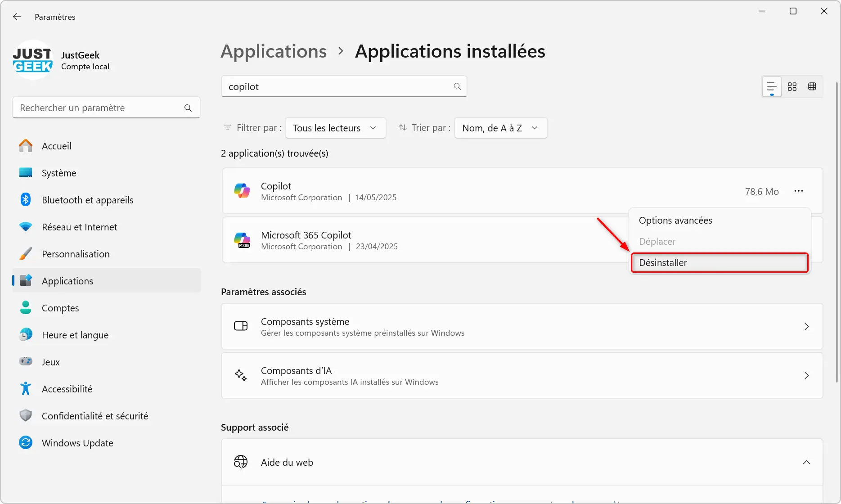Image resolution: width=841 pixels, height=504 pixels.
Task: Click the vertical scrollbar on the right
Action: (837, 232)
